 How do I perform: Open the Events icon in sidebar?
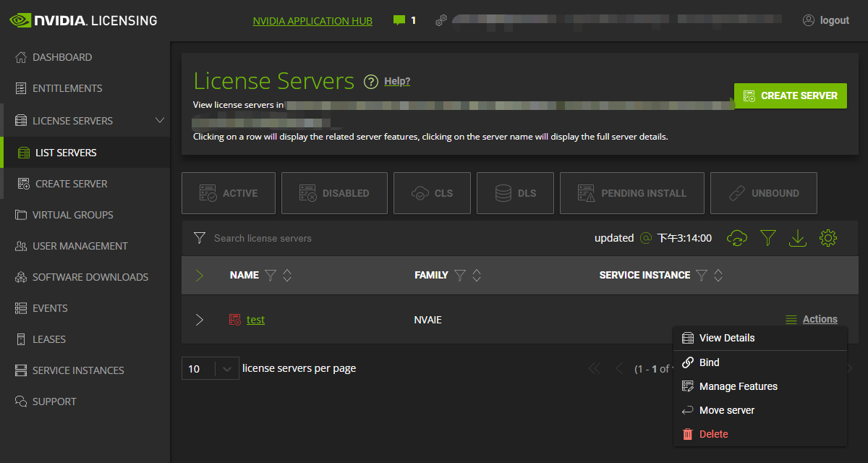20,308
